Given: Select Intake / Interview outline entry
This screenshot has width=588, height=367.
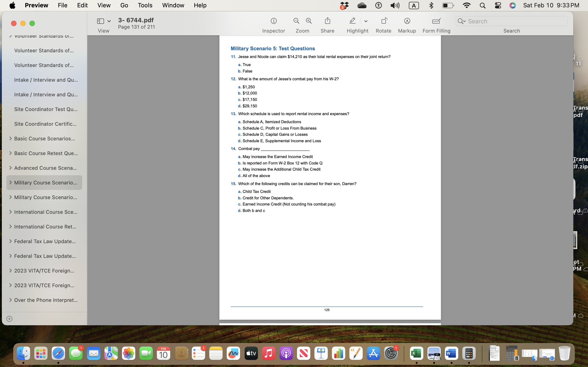Looking at the screenshot, I should 46,80.
